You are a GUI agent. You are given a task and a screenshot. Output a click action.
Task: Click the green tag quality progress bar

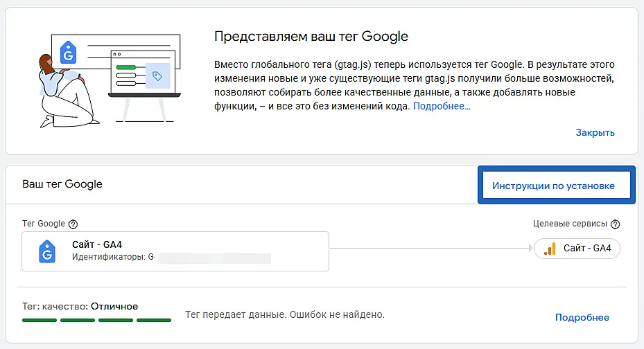click(x=96, y=321)
